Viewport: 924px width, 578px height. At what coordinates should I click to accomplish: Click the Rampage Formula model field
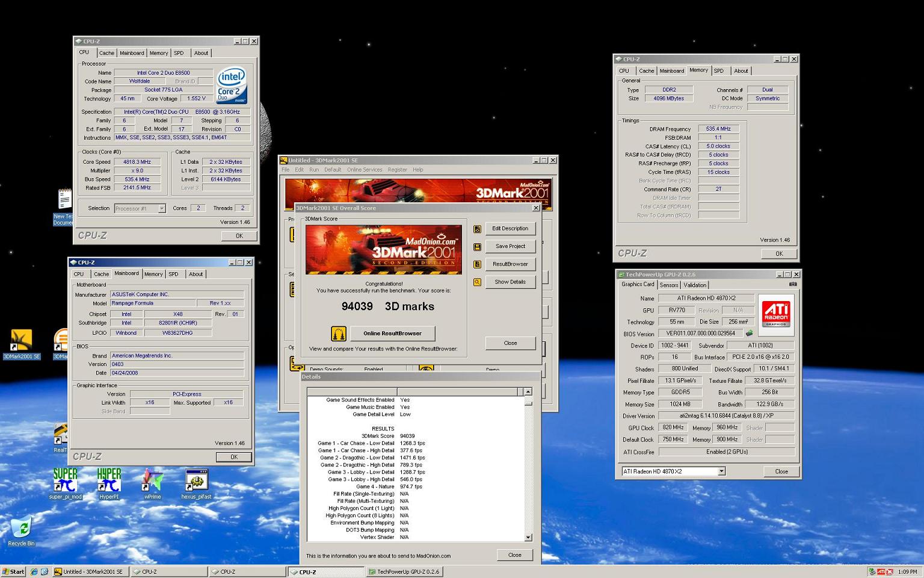click(153, 303)
